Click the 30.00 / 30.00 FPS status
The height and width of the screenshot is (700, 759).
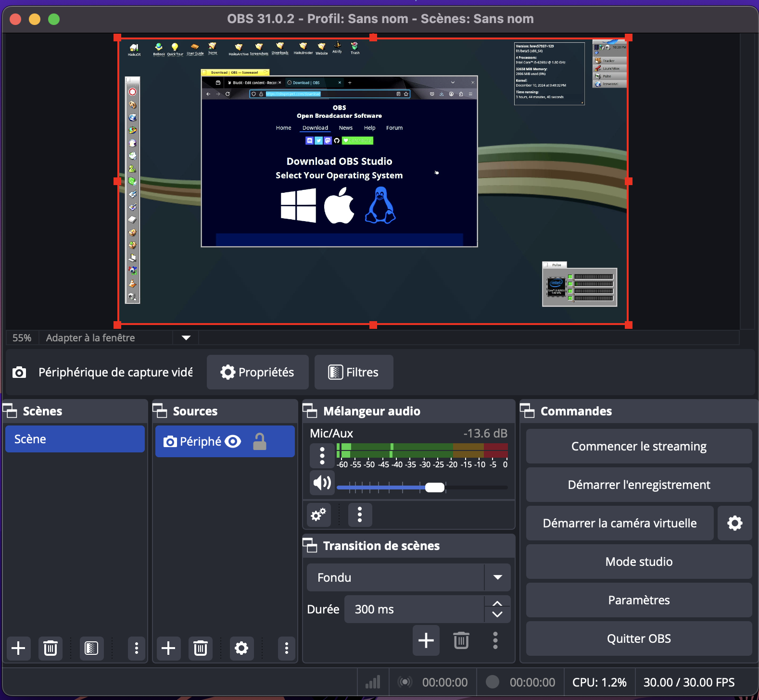689,682
